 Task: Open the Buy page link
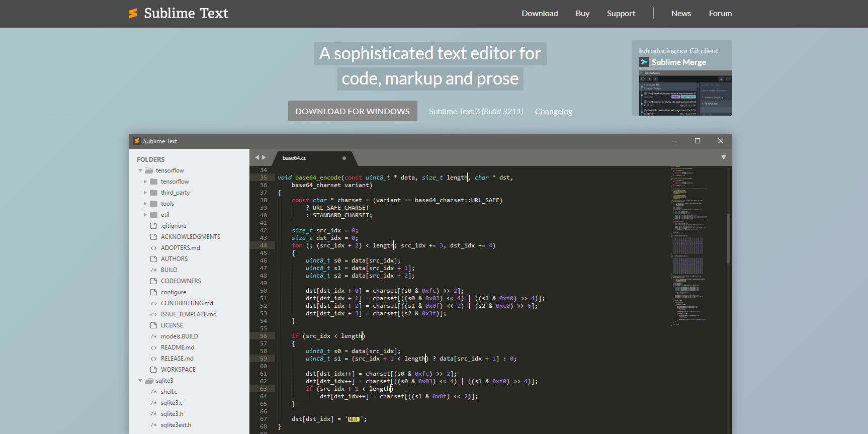(582, 14)
